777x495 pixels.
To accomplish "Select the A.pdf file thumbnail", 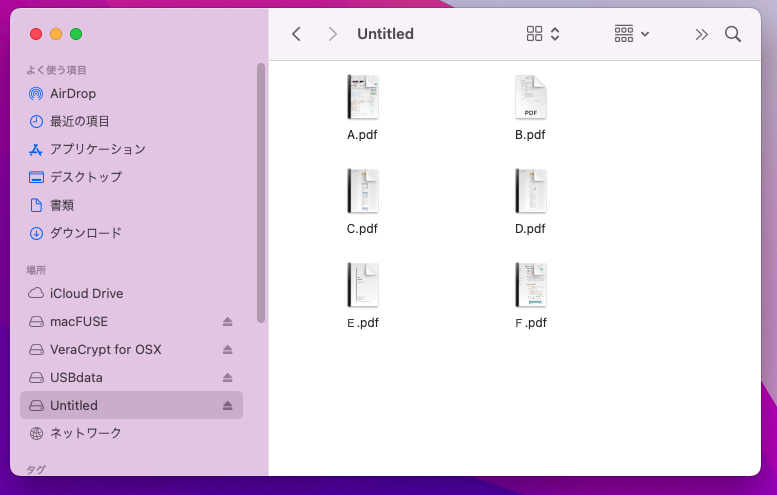I will pyautogui.click(x=362, y=98).
